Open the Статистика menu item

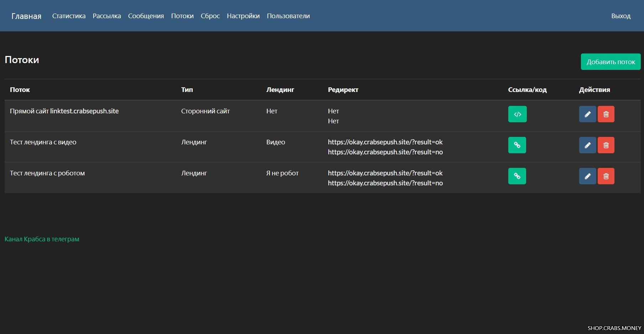point(69,16)
